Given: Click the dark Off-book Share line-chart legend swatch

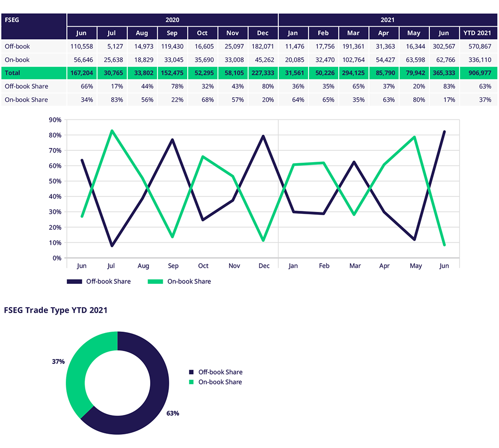Looking at the screenshot, I should [x=74, y=281].
